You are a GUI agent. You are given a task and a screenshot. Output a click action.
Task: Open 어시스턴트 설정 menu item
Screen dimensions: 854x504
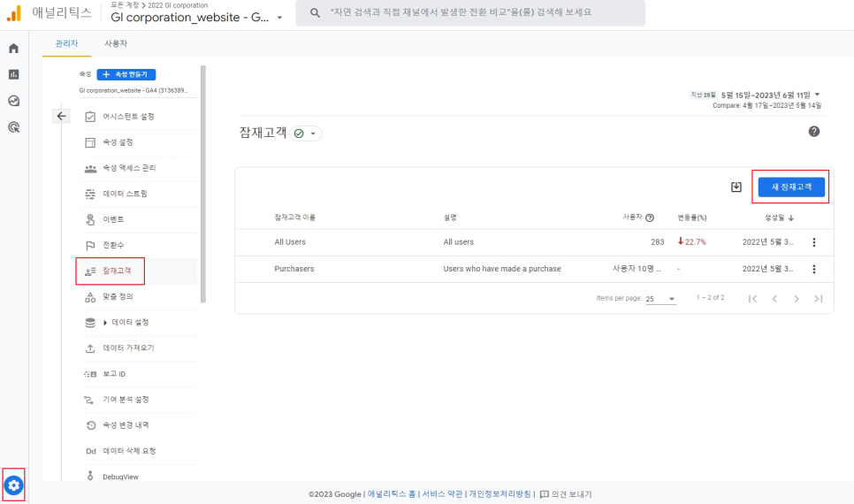tap(139, 117)
